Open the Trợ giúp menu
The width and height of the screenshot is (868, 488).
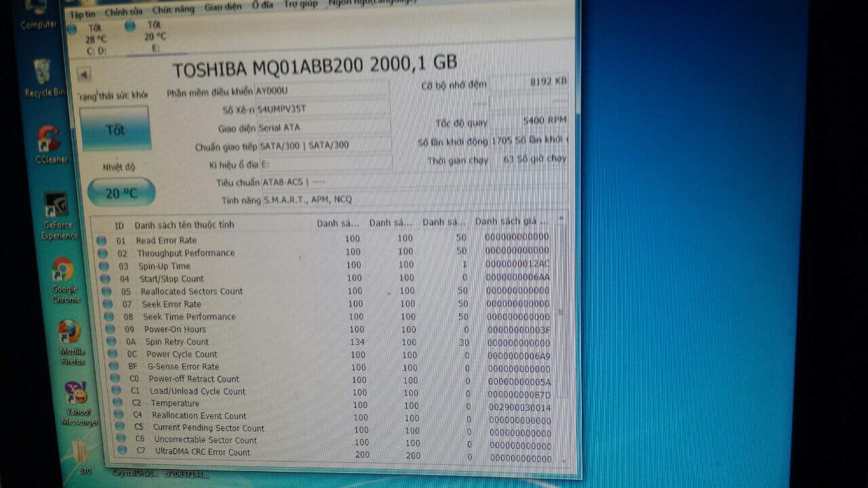tap(300, 4)
